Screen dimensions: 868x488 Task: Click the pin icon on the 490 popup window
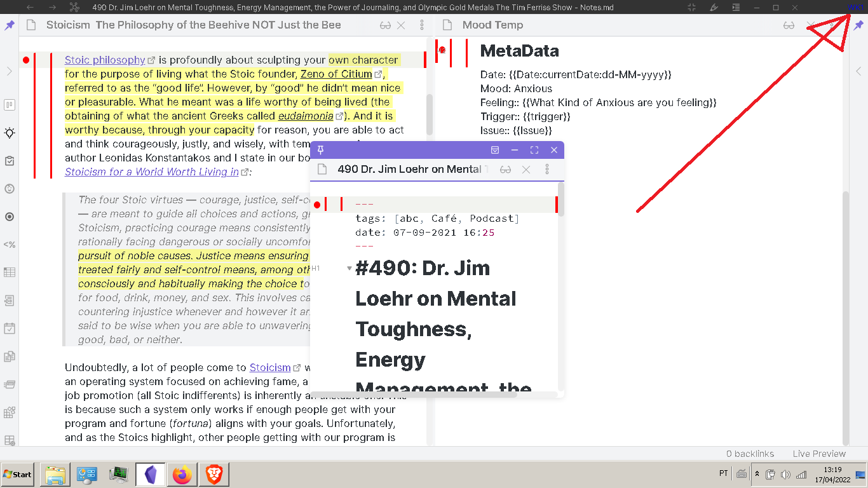[x=321, y=150]
